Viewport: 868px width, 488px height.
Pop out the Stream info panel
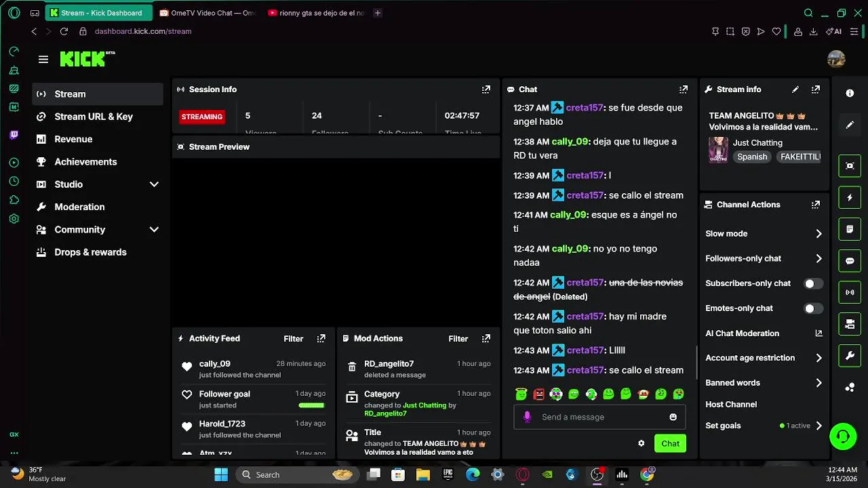point(816,89)
